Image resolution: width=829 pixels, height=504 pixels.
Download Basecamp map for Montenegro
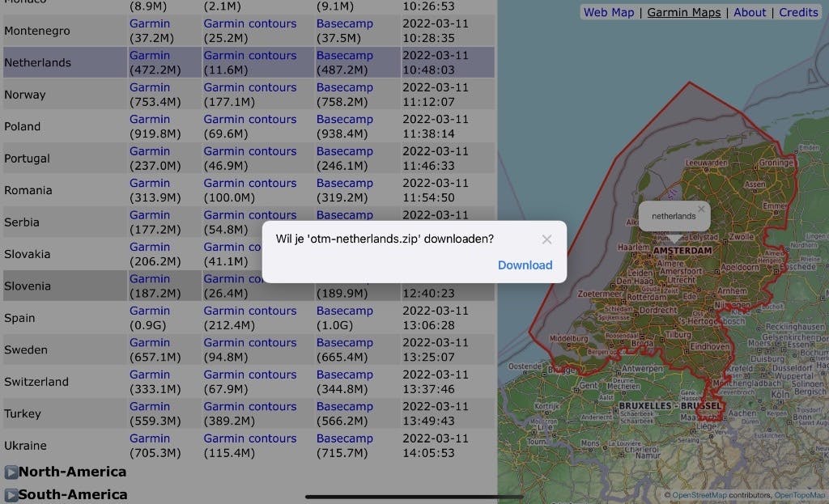coord(345,23)
